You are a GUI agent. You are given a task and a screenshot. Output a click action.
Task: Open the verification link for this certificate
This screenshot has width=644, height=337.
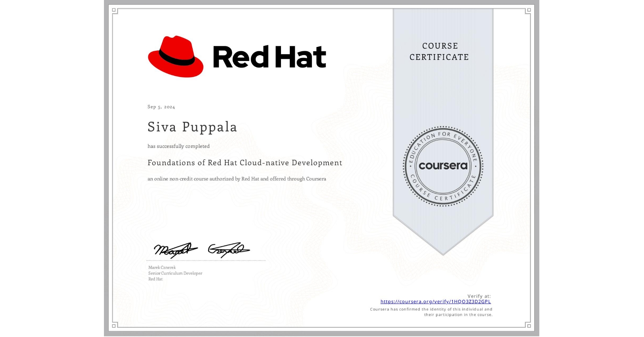coord(435,301)
